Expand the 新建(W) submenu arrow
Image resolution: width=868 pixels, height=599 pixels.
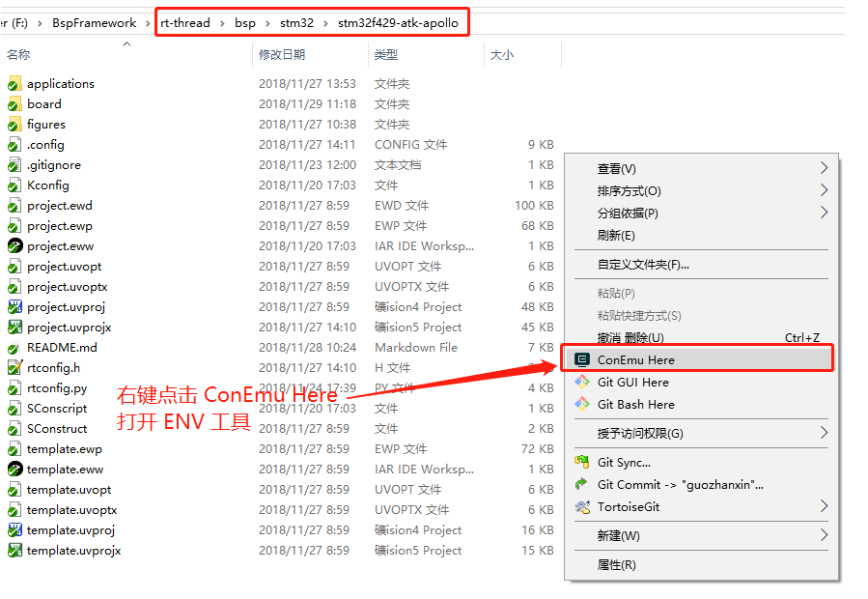[824, 535]
